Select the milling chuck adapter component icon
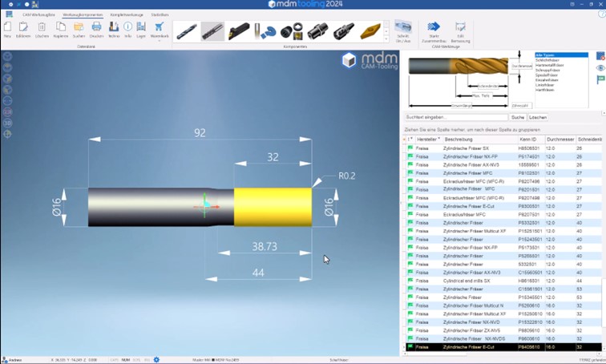 [x=344, y=31]
